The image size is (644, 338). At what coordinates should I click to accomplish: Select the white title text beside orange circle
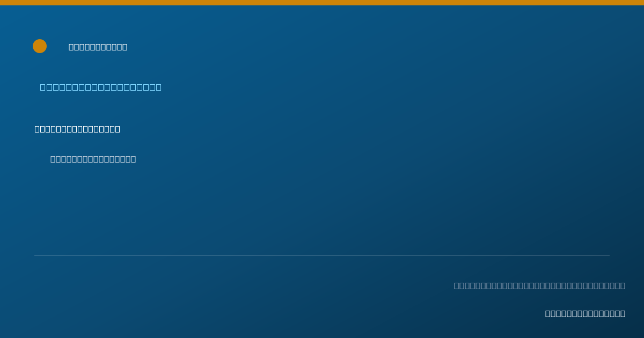pos(98,47)
